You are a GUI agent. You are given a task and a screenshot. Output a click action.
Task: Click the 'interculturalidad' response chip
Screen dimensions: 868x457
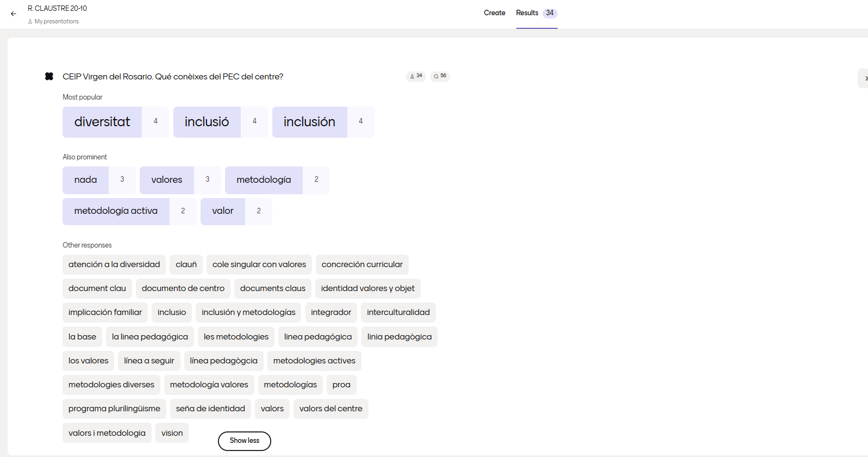pyautogui.click(x=398, y=312)
